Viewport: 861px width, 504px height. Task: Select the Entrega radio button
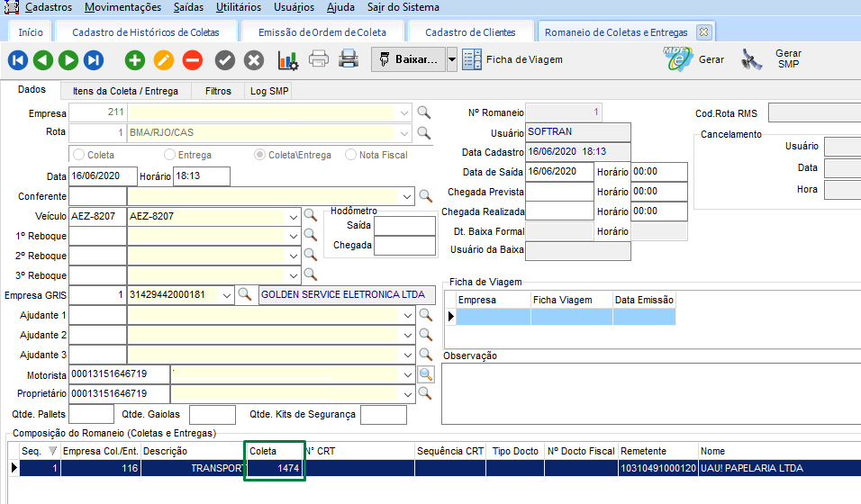click(168, 155)
